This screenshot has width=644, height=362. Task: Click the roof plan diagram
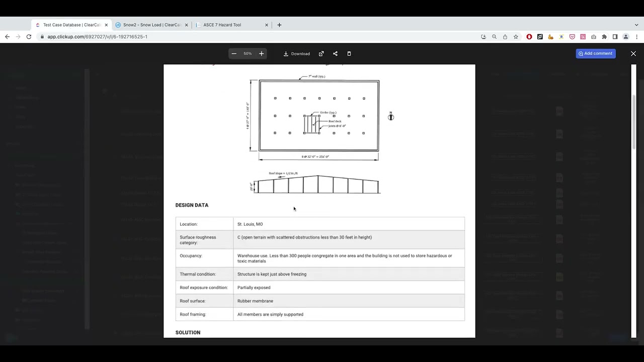coord(319,116)
